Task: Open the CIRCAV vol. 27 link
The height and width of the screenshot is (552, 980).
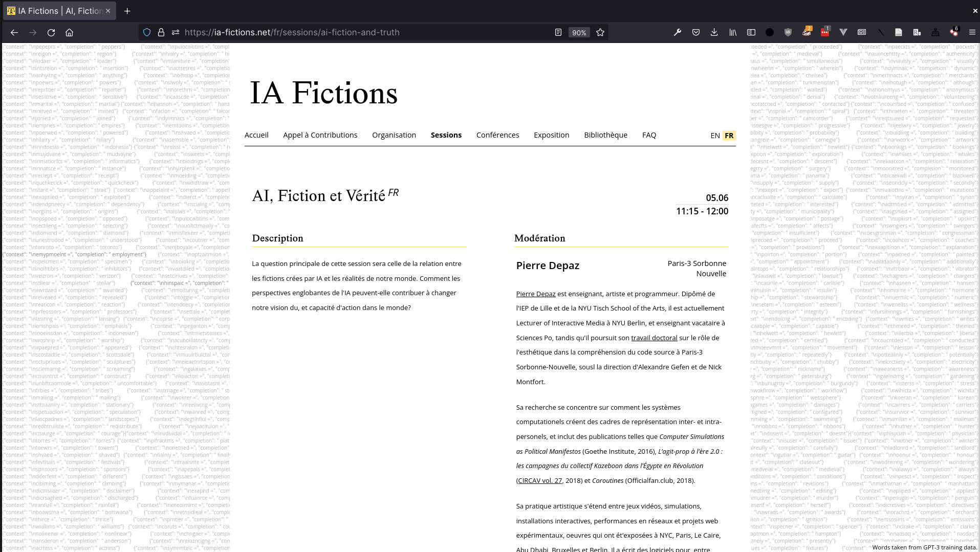Action: [x=540, y=480]
